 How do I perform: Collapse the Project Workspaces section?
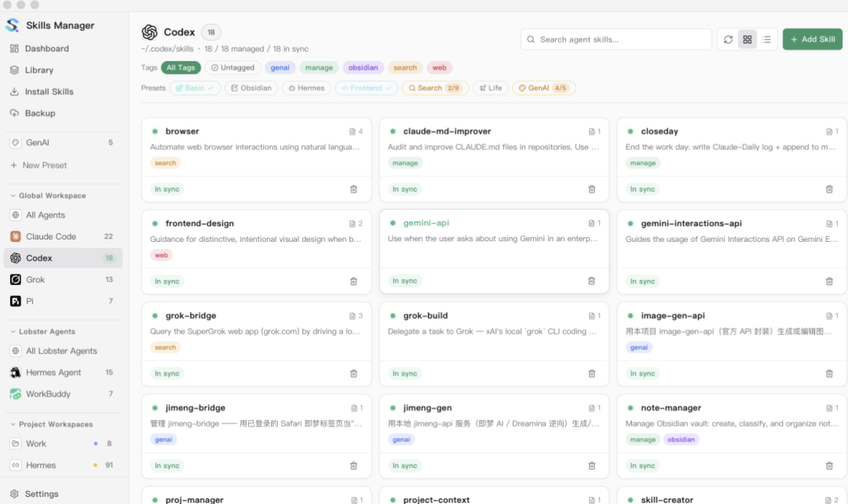coord(51,425)
